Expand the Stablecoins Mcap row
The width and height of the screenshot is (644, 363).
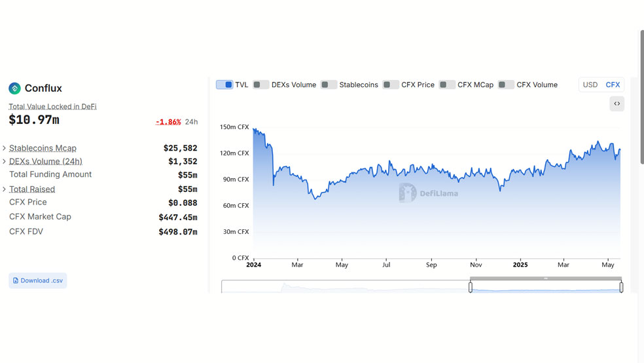pyautogui.click(x=4, y=148)
